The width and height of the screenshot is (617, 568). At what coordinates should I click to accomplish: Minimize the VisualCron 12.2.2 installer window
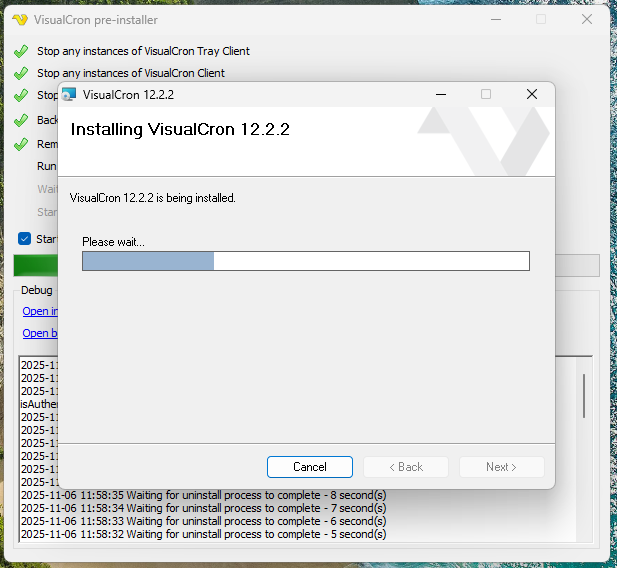tap(440, 94)
